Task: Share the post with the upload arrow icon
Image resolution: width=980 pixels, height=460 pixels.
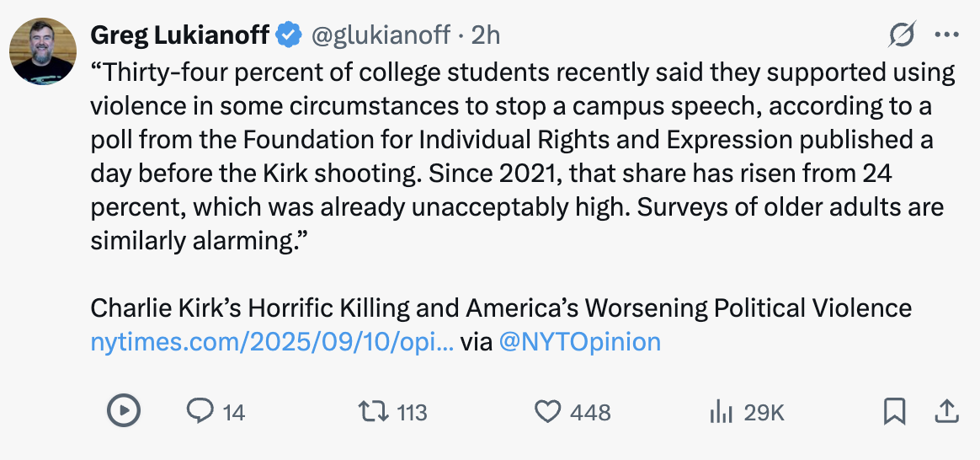Action: tap(946, 411)
